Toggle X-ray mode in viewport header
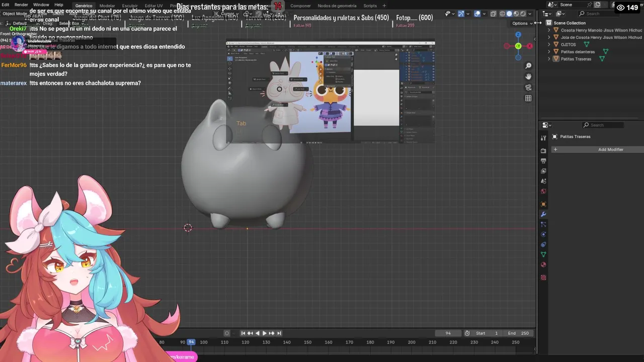This screenshot has width=644, height=362. pyautogui.click(x=493, y=14)
